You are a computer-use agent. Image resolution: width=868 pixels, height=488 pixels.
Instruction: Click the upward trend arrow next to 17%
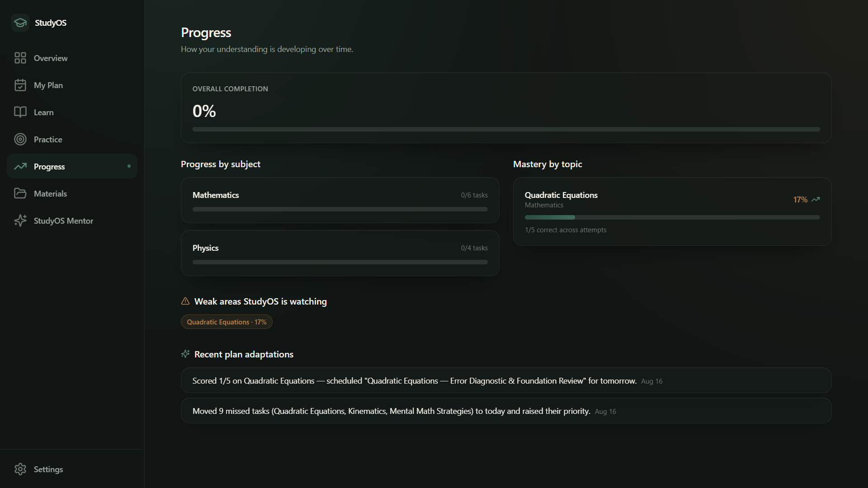(816, 199)
